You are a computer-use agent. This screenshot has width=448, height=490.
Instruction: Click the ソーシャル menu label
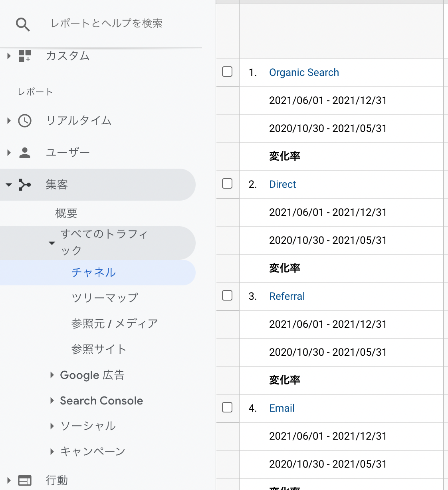[x=88, y=426]
